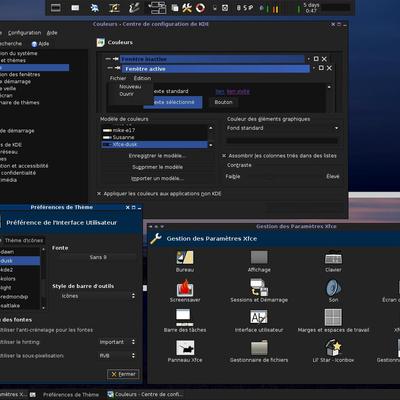
Task: Toggle Assombrir les colonnes triées checkbox
Action: pyautogui.click(x=224, y=156)
